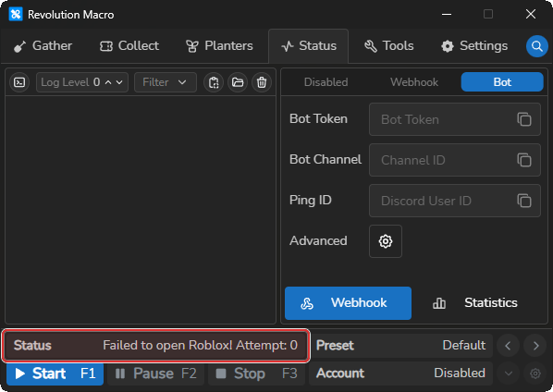Clear log with the trash icon
The height and width of the screenshot is (392, 553).
click(x=262, y=82)
